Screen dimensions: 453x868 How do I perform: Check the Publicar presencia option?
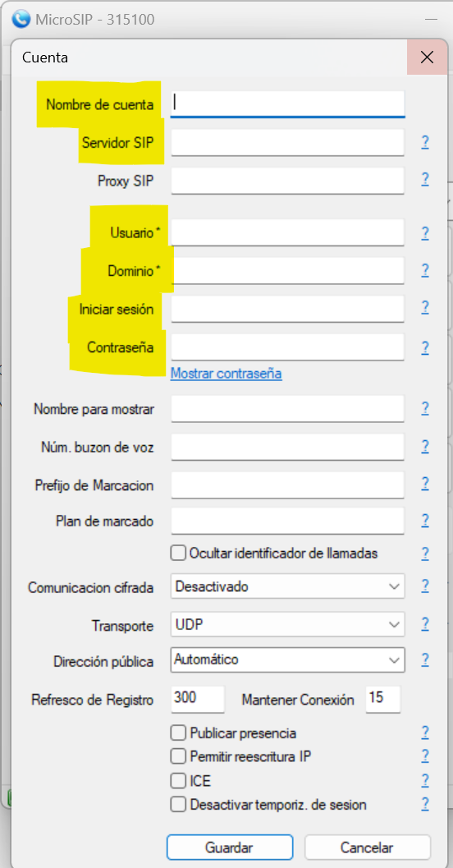point(178,733)
